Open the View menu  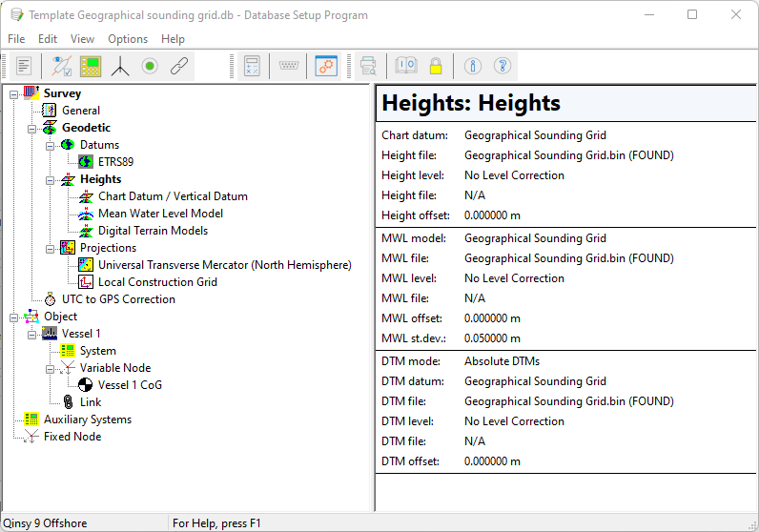point(82,39)
